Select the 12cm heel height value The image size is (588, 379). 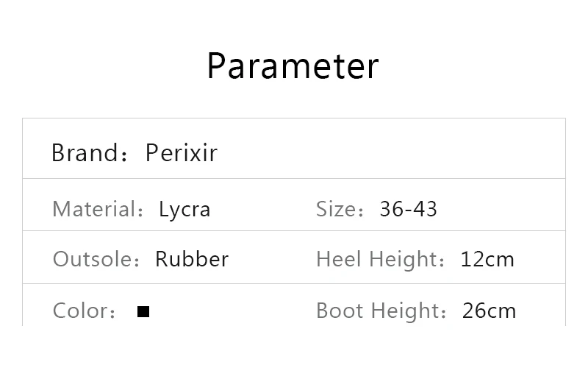tap(487, 259)
